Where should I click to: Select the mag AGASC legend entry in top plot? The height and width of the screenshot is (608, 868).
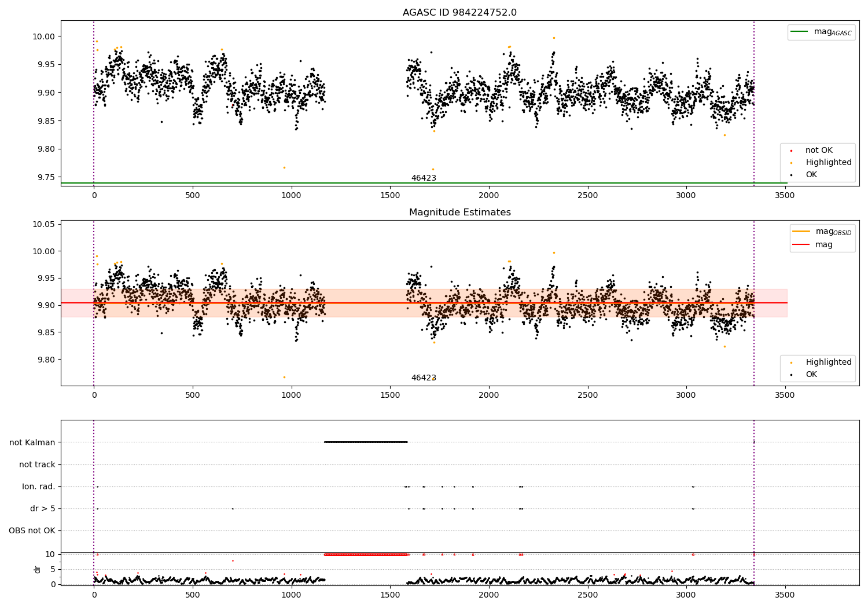821,32
